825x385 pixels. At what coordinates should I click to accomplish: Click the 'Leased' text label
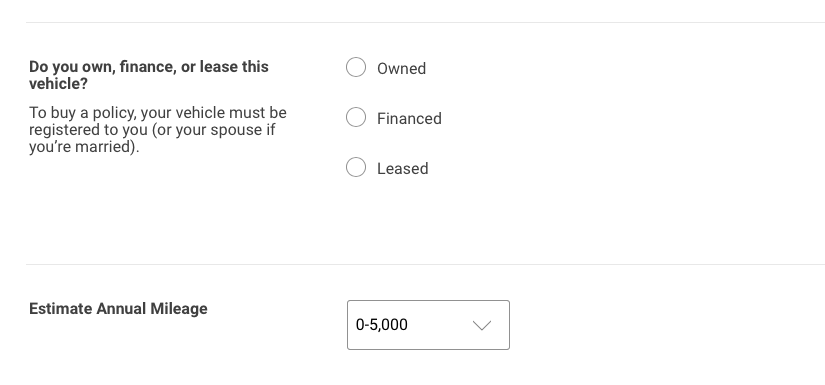pyautogui.click(x=403, y=168)
